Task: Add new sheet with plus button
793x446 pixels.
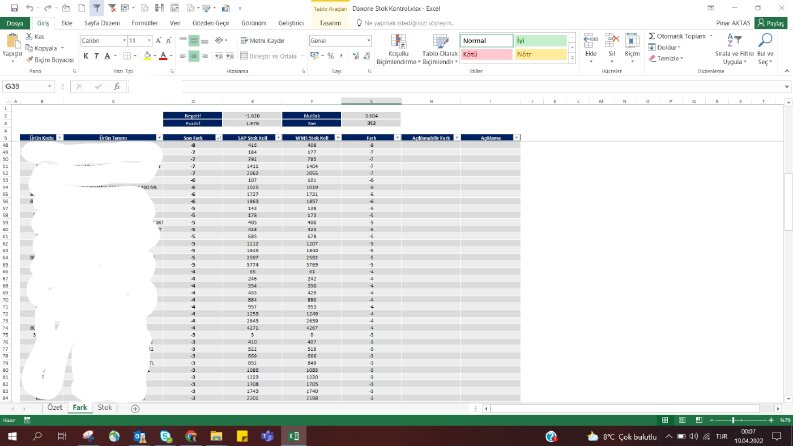Action: [x=135, y=409]
